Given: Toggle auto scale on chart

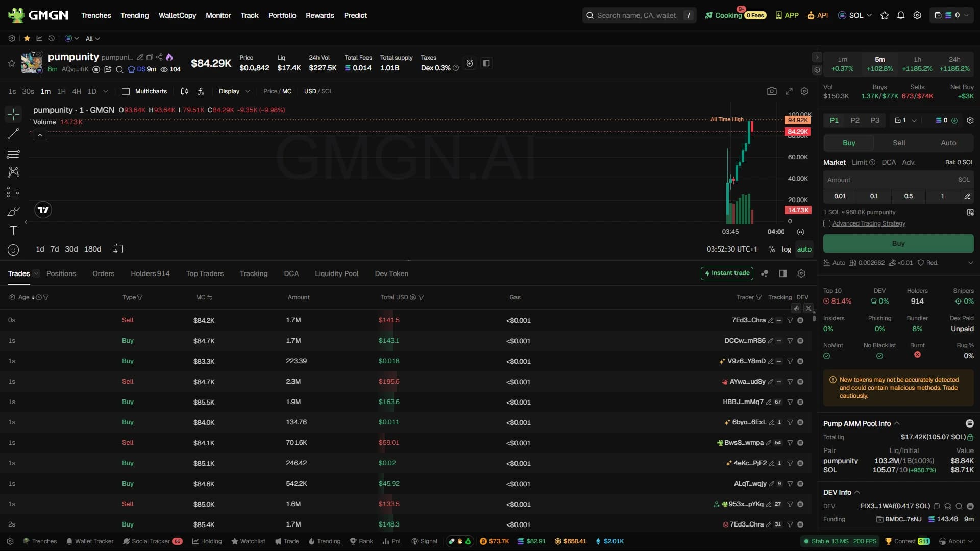Looking at the screenshot, I should click(804, 249).
